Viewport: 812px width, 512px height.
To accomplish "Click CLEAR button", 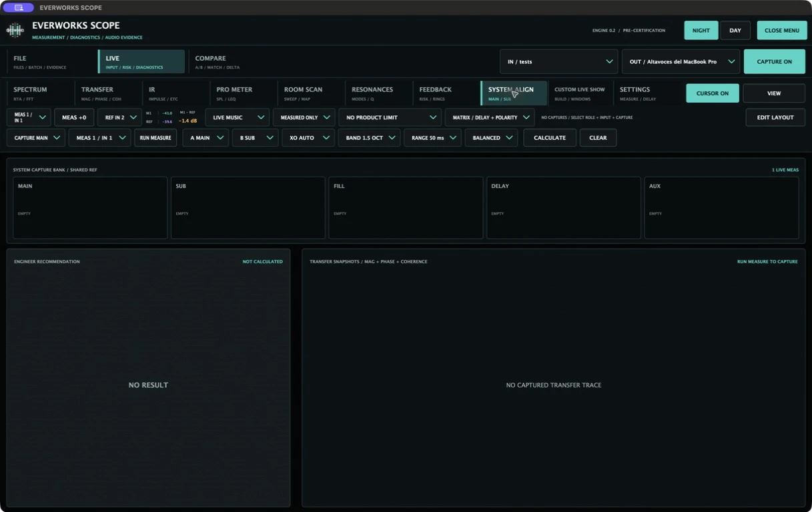I will click(x=598, y=138).
